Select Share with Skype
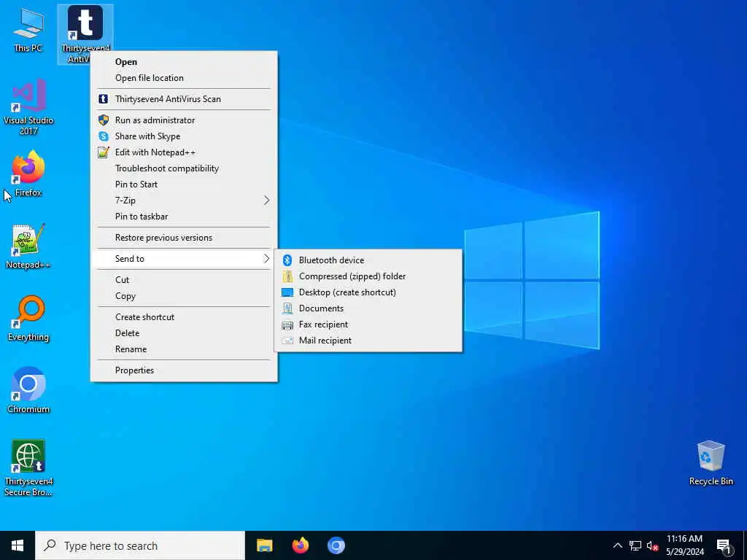747x560 pixels. 184,136
